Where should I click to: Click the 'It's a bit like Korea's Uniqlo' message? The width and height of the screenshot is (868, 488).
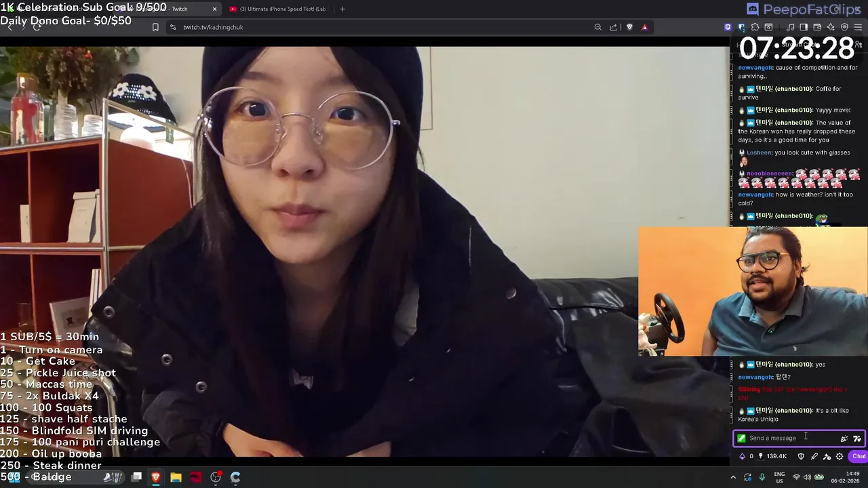[793, 415]
